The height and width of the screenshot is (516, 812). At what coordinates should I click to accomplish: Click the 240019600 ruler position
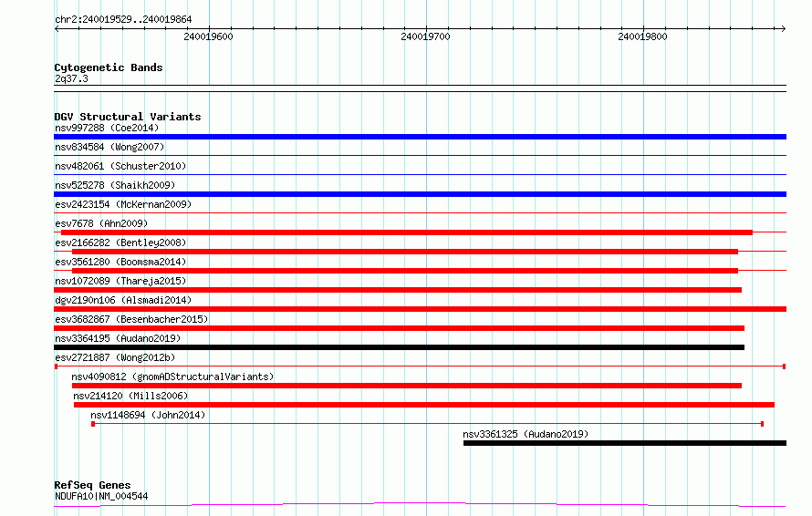pyautogui.click(x=208, y=36)
